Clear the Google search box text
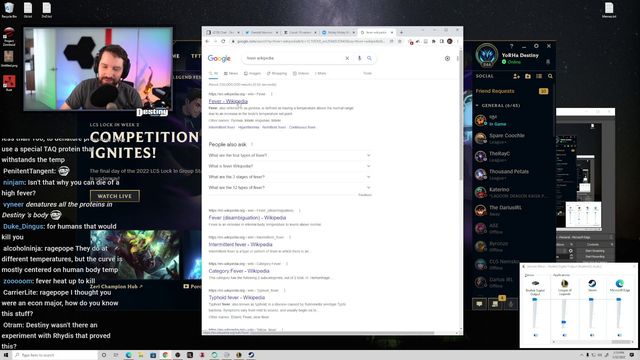 point(347,58)
